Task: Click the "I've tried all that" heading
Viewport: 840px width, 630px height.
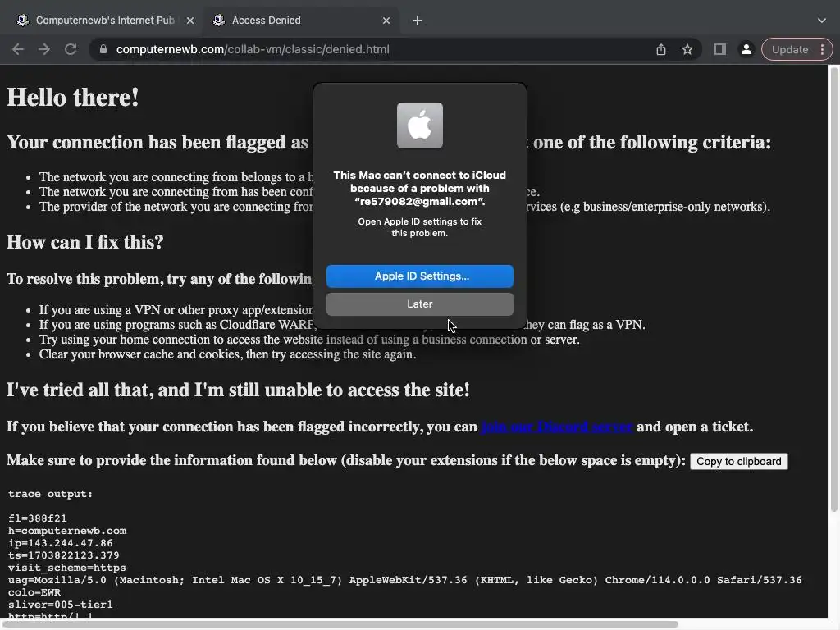Action: 238,390
